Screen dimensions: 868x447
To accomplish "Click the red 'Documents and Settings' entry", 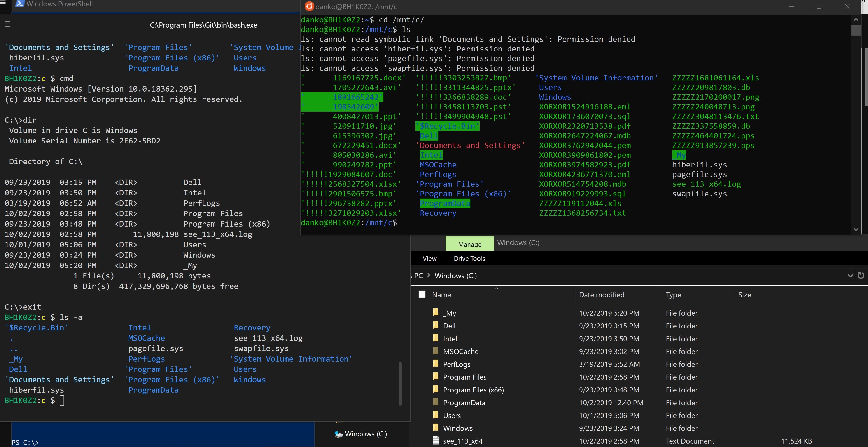I will coord(470,145).
